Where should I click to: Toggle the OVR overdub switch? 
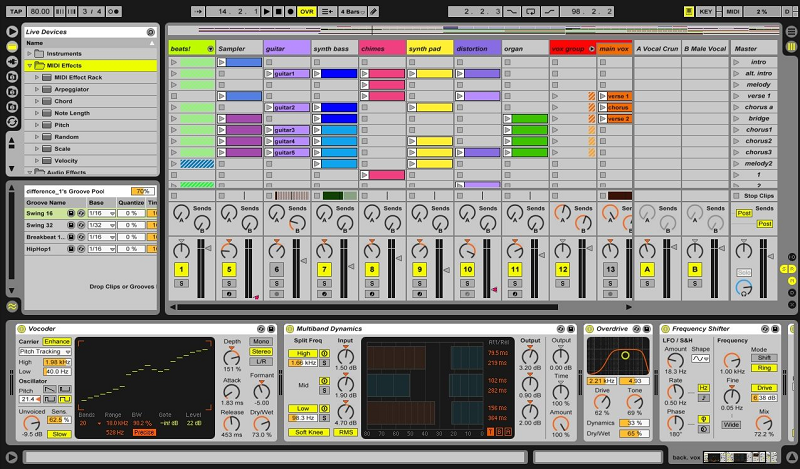[306, 10]
